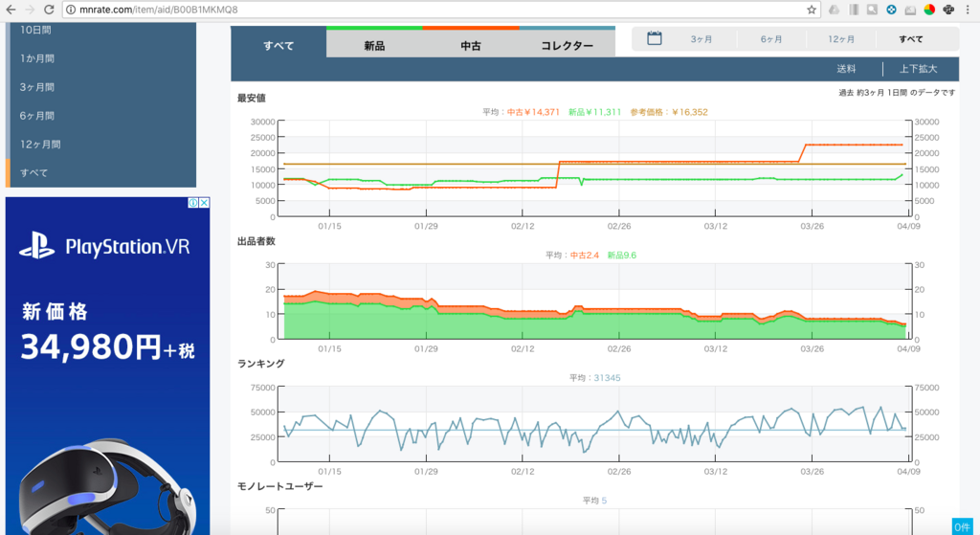Click the magnifier extension icon
The width and height of the screenshot is (980, 535).
872,10
